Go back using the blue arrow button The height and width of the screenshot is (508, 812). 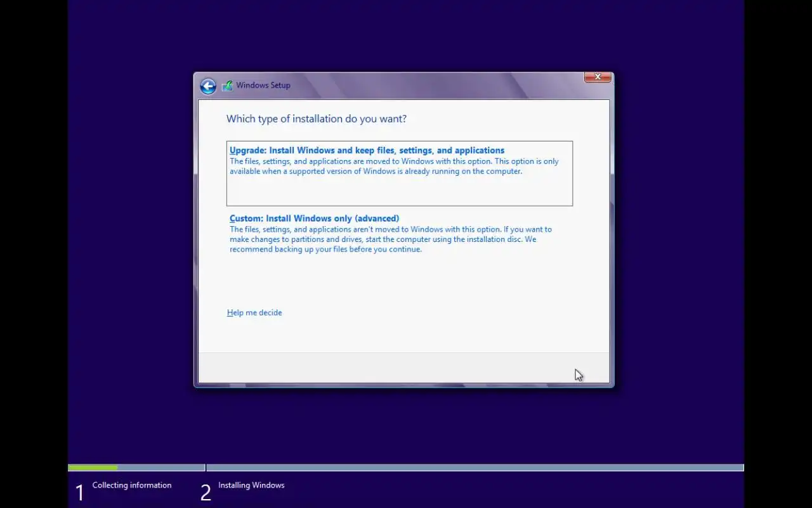[x=208, y=86]
